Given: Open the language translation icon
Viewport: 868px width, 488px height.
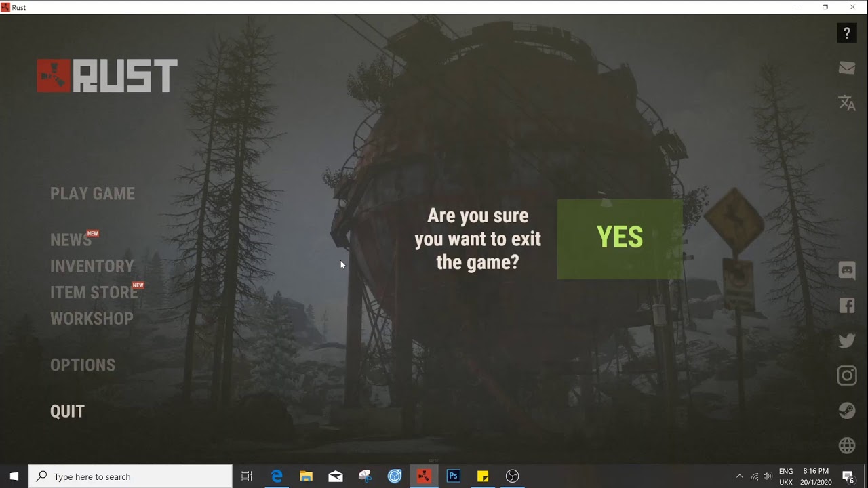Looking at the screenshot, I should pyautogui.click(x=847, y=103).
